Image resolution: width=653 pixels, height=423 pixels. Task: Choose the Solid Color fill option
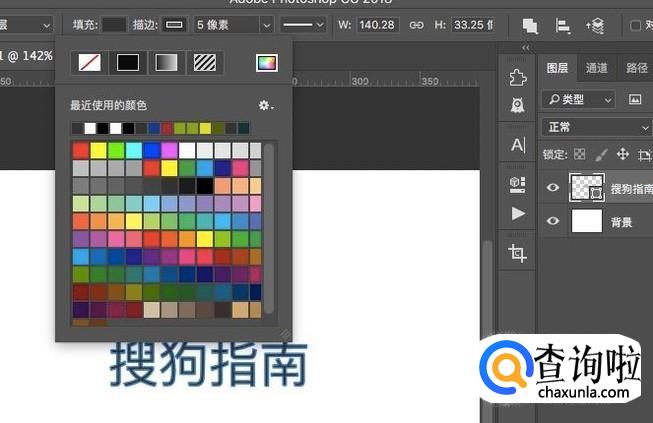[128, 63]
